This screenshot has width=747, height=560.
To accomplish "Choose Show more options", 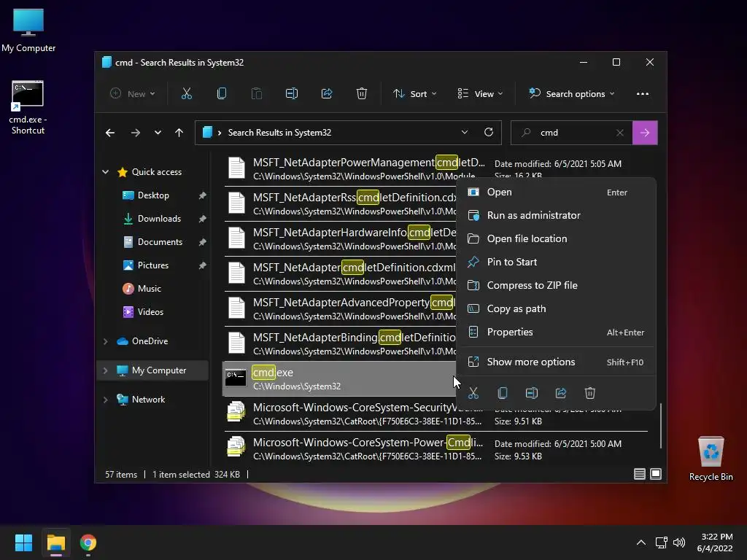I will [x=555, y=362].
